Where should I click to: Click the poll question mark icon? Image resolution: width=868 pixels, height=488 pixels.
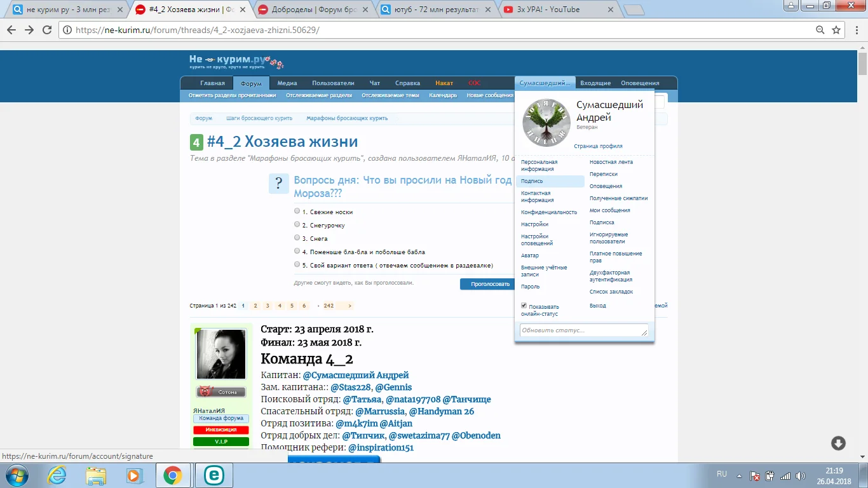point(279,184)
